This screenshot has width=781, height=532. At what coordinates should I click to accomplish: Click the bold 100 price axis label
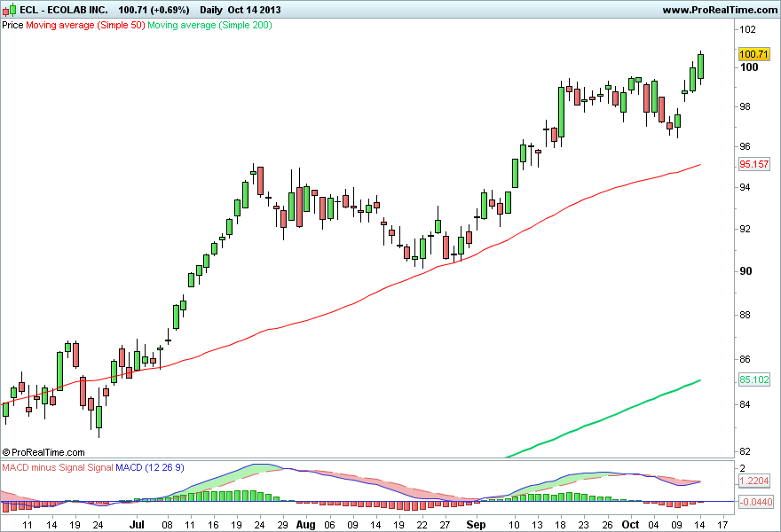click(749, 67)
